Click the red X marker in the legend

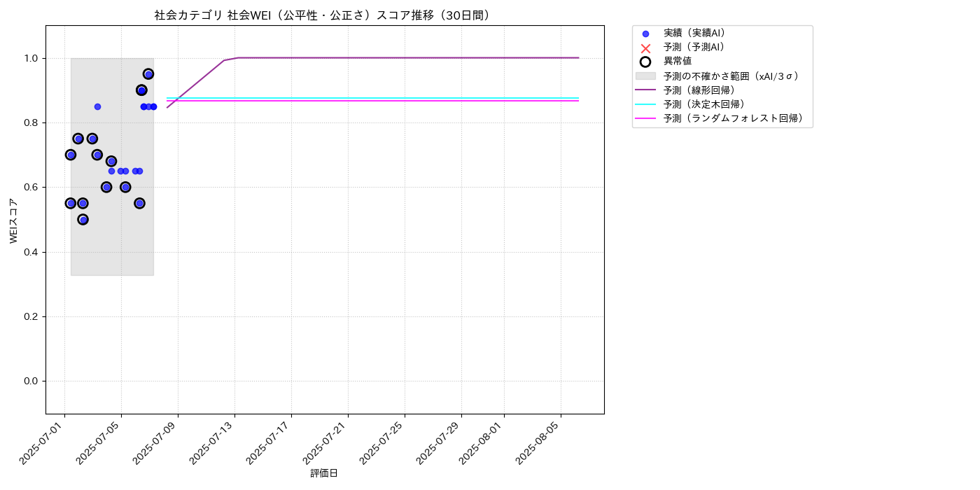coord(645,48)
